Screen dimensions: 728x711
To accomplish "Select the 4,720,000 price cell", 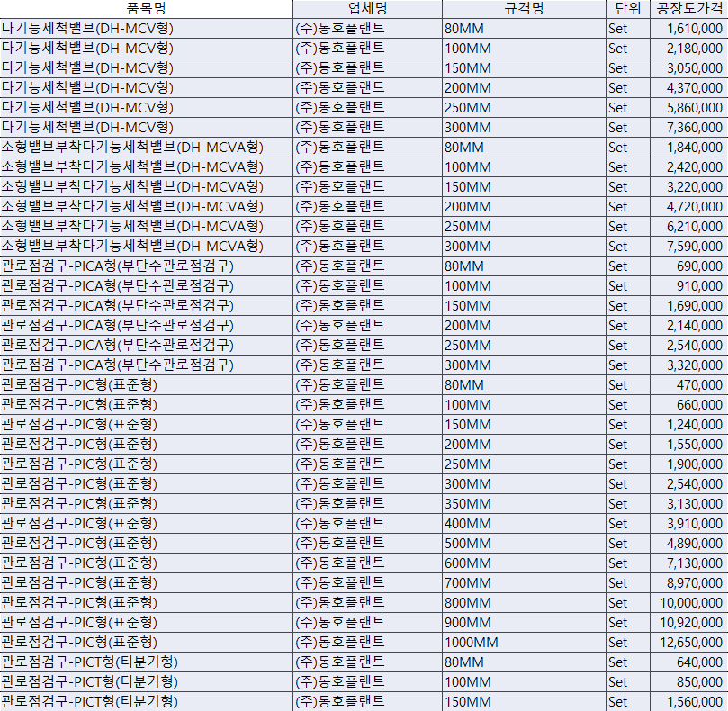I will pos(689,207).
